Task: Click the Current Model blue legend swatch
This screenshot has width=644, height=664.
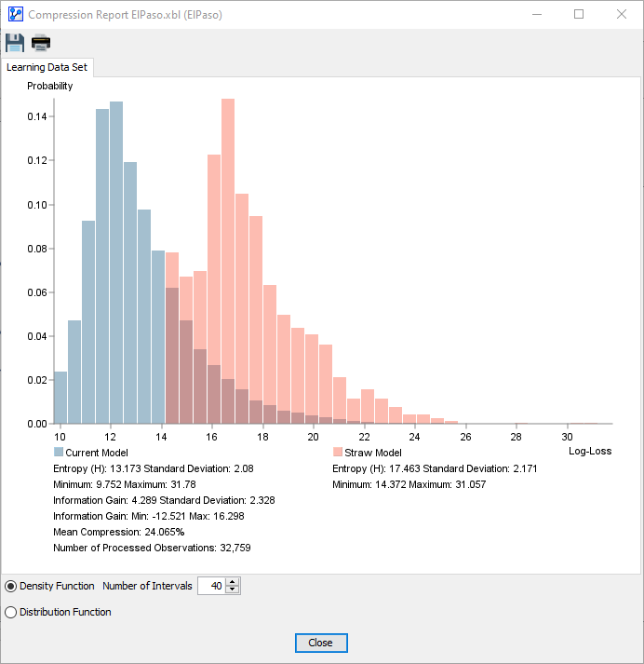Action: coord(59,452)
